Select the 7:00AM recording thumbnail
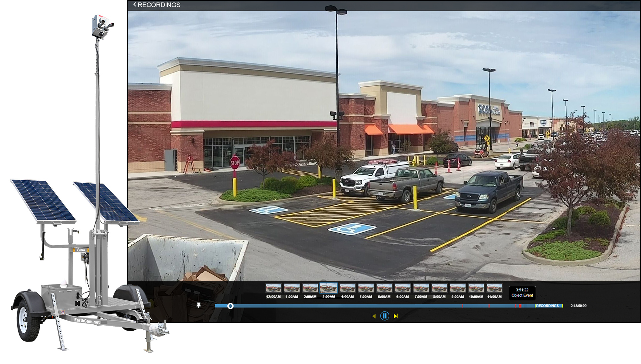This screenshot has height=364, width=641. pyautogui.click(x=421, y=288)
